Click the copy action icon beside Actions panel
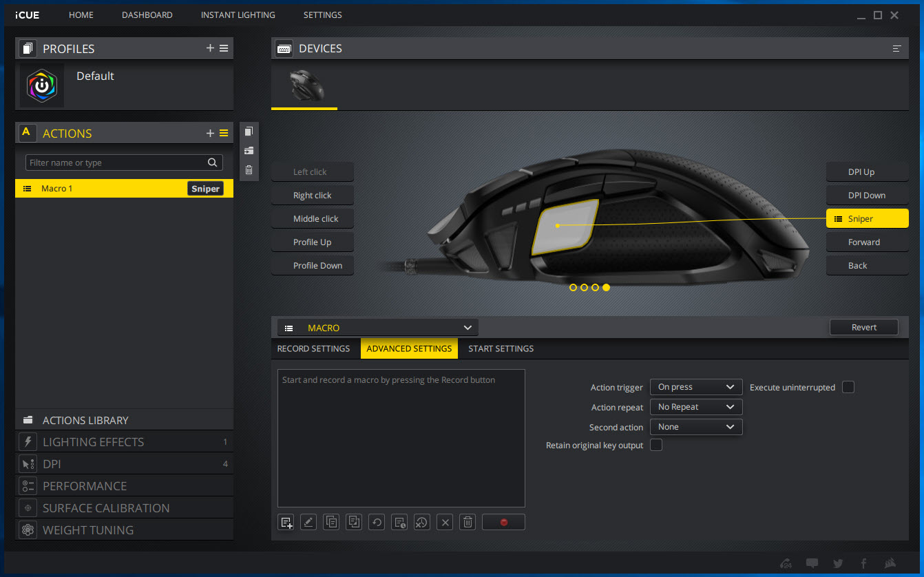The width and height of the screenshot is (924, 577). coord(249,132)
